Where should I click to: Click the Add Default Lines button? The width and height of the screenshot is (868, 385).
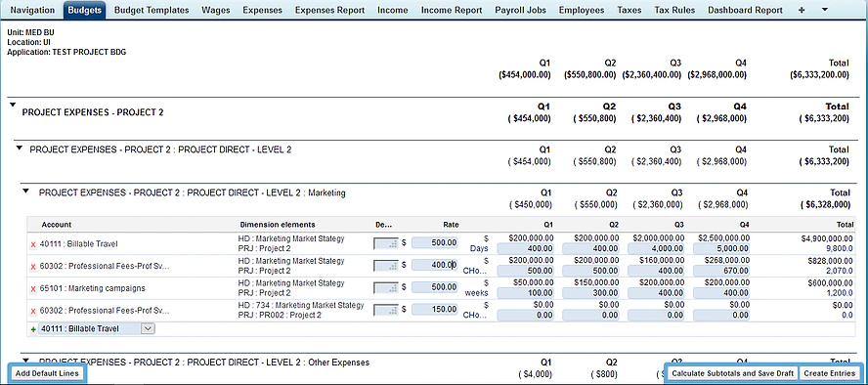48,373
